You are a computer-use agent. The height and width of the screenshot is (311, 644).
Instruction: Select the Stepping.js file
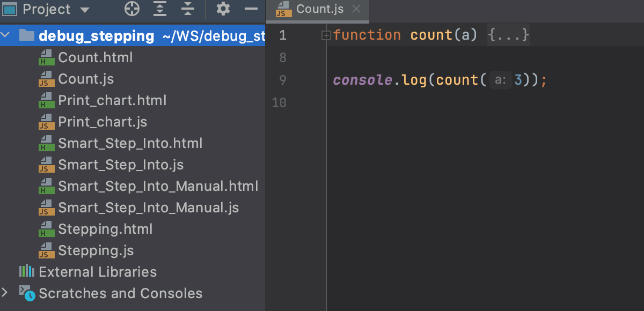(x=96, y=250)
